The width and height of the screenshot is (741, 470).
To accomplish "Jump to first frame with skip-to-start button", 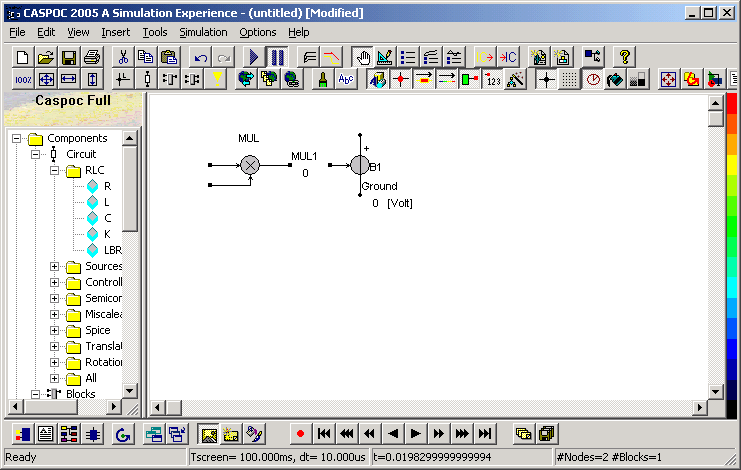I will [x=324, y=434].
